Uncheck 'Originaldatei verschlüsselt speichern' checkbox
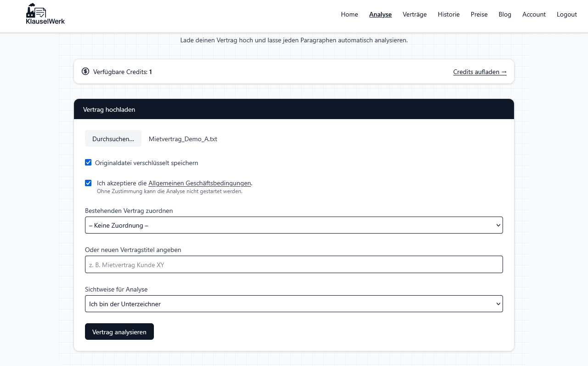Viewport: 588px width, 366px height. click(88, 162)
